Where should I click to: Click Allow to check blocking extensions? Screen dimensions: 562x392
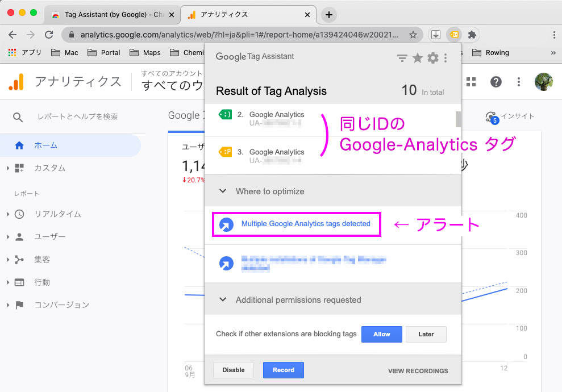[x=382, y=334]
